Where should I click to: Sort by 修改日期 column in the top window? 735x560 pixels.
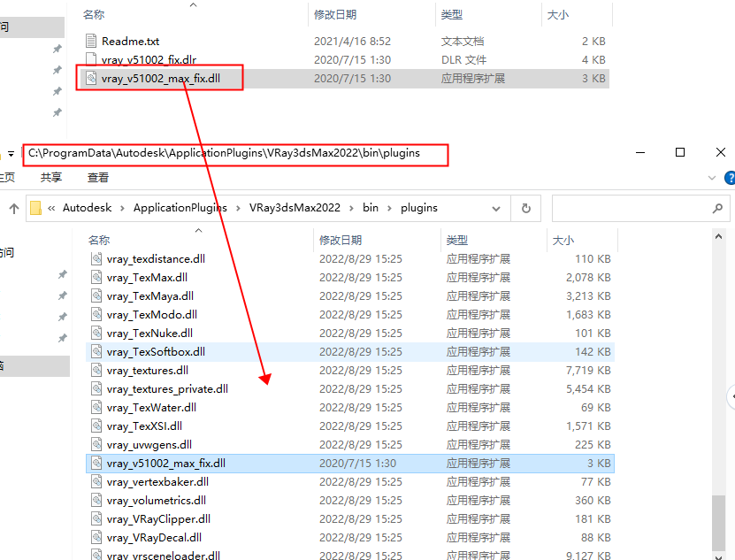335,14
